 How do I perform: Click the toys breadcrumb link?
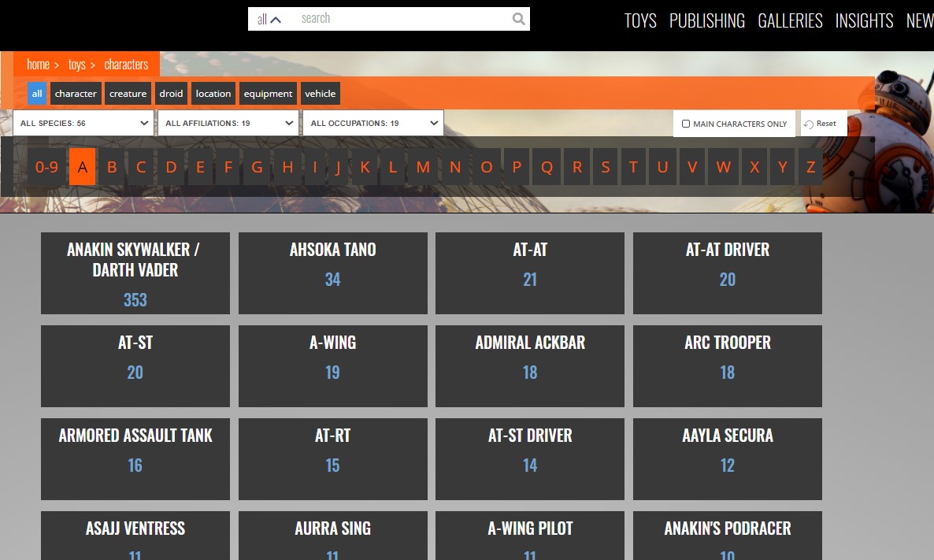76,65
